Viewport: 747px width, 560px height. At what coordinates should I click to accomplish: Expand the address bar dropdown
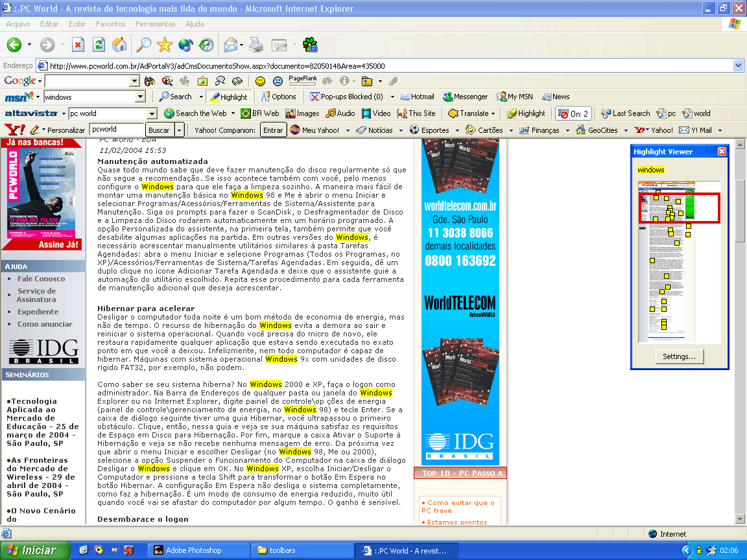point(738,65)
